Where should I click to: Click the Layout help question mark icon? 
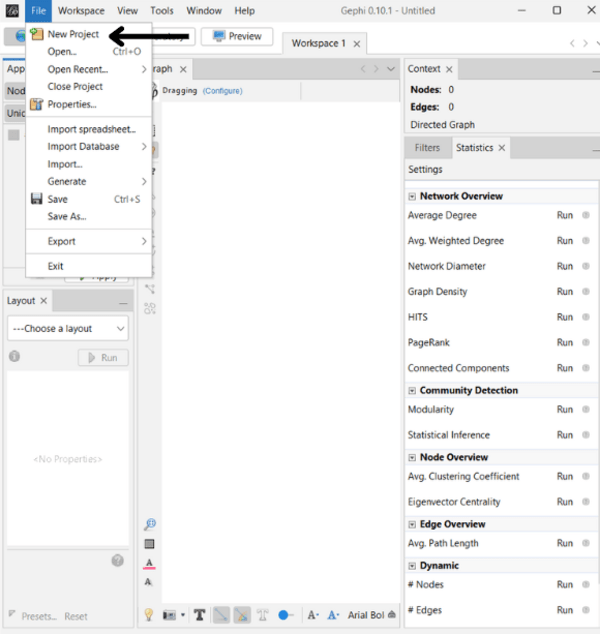coord(118,560)
